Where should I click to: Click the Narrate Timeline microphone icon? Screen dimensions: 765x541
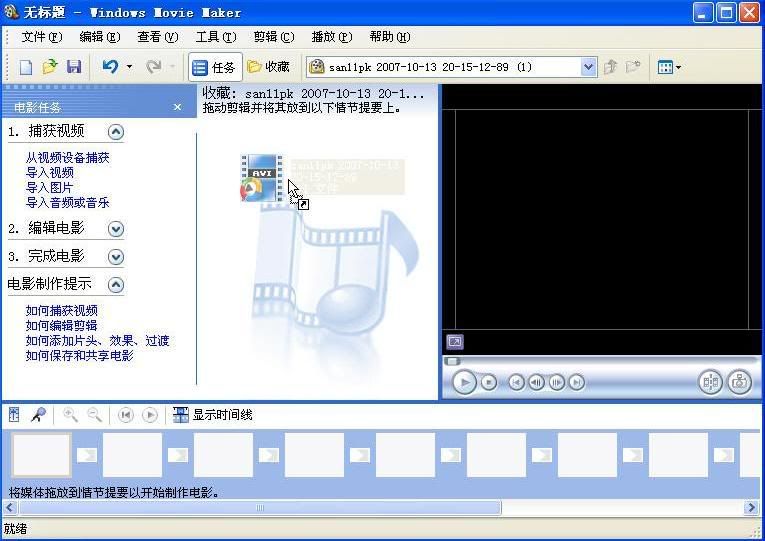click(38, 415)
